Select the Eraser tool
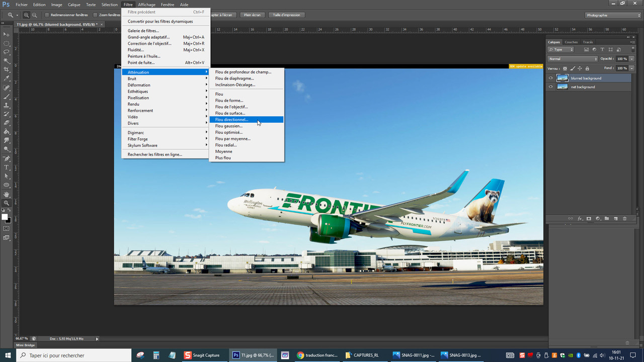This screenshot has height=362, width=644. click(7, 123)
